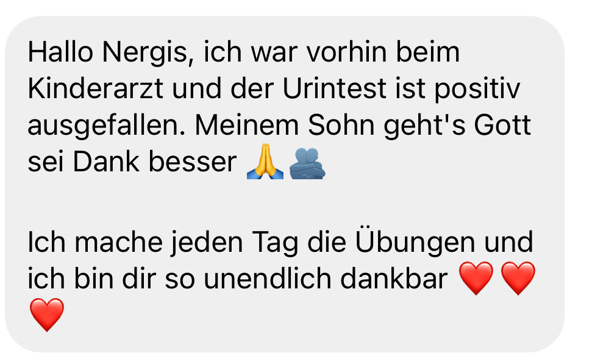Click the word Sohn
The image size is (592, 364).
[341, 125]
